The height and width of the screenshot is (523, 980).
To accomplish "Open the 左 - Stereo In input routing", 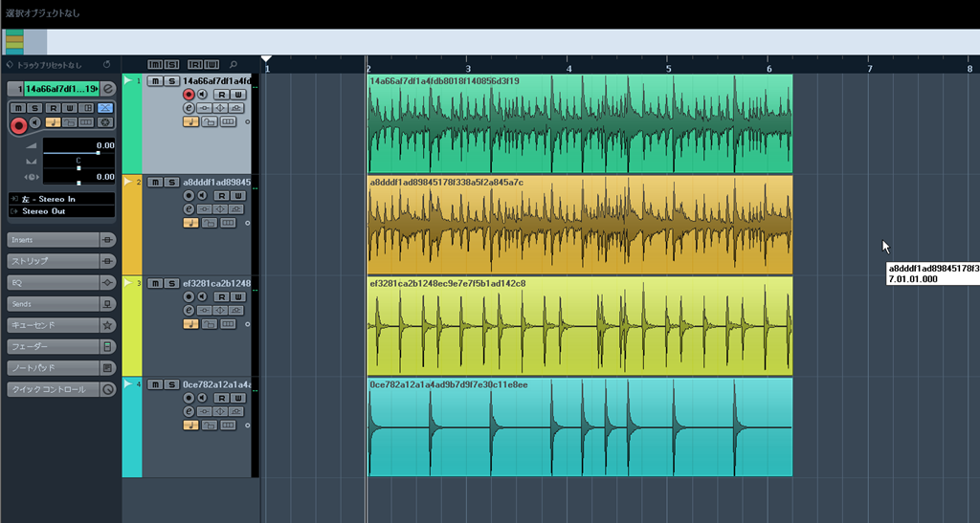I will [x=61, y=199].
